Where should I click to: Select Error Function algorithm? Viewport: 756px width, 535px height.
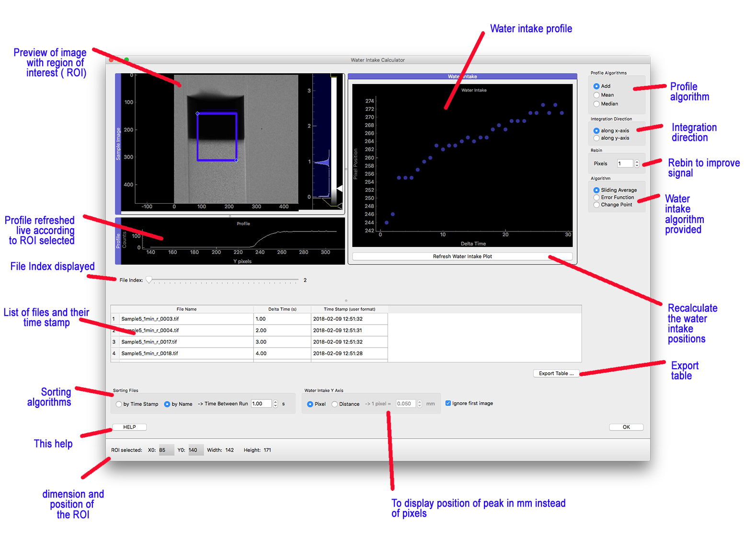click(x=596, y=198)
